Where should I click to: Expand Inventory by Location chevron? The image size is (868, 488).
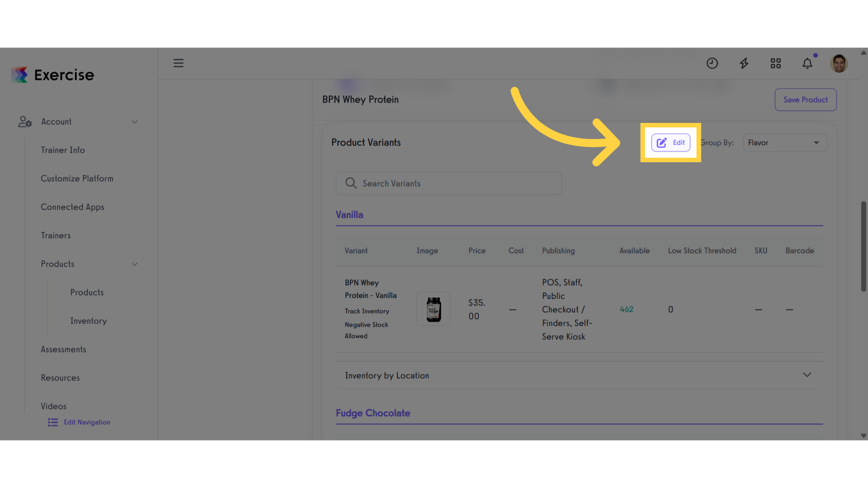point(807,375)
